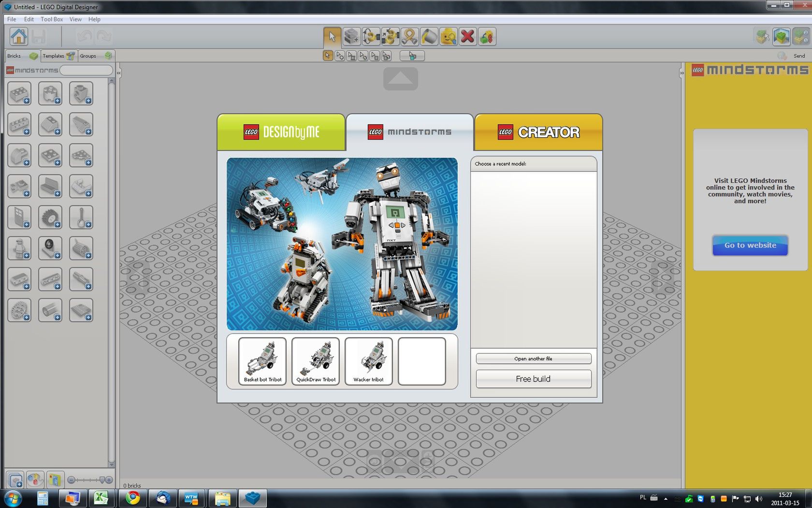Viewport: 812px width, 508px height.
Task: Select the Mindstorms theme tab in dialog
Action: click(410, 132)
